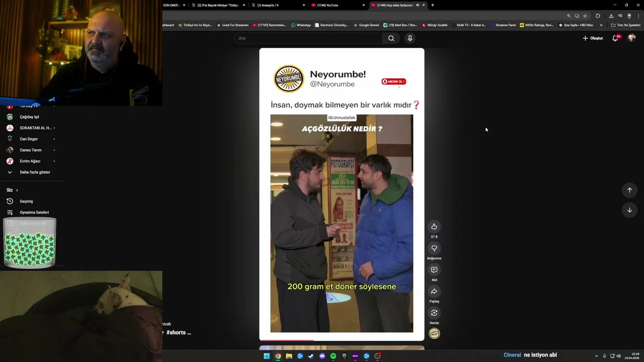
Task: Open the Windows Start menu
Action: click(267, 356)
